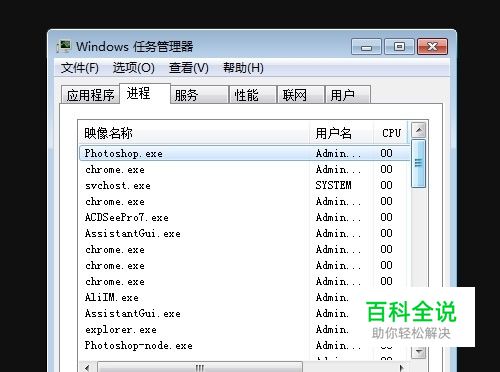This screenshot has width=500, height=372.
Task: Sort by 用户名 column header
Action: 341,133
